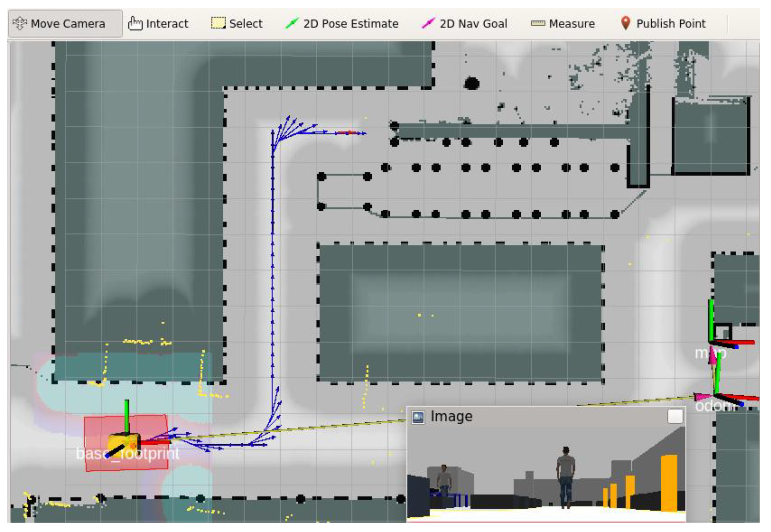Choose the Select rectangle tool
The image size is (771, 532).
[237, 24]
